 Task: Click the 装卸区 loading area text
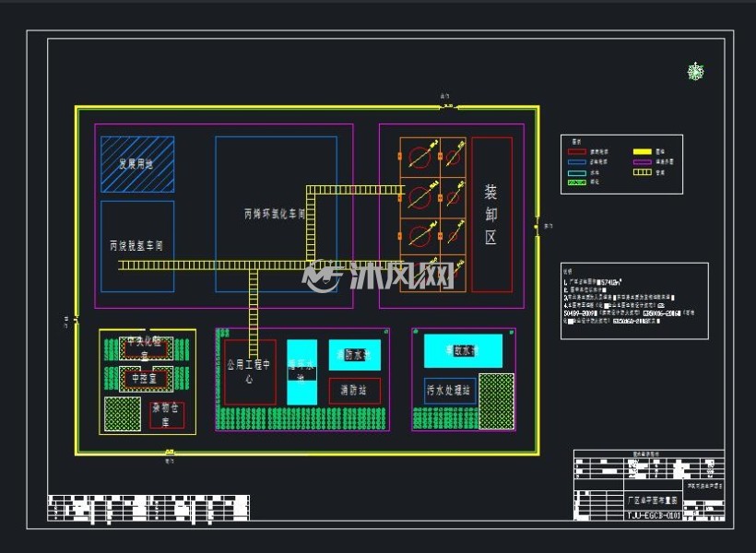tap(490, 215)
